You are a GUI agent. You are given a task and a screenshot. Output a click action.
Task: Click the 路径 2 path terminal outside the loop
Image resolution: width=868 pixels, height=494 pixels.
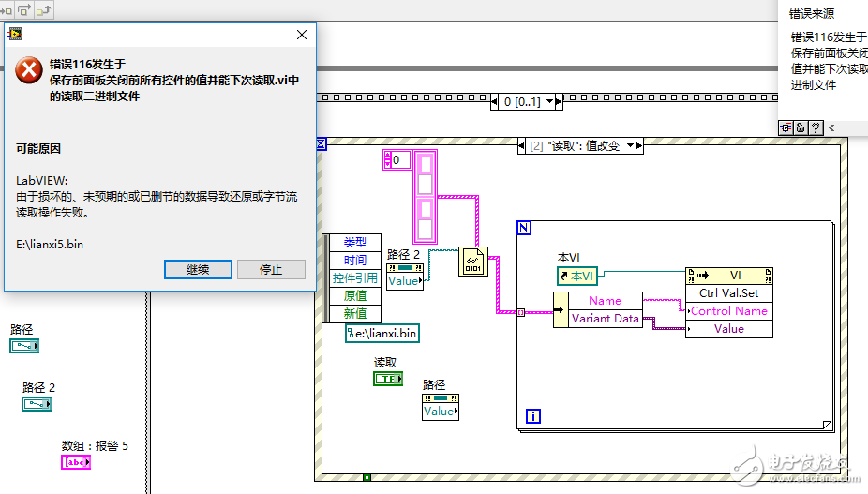(37, 404)
